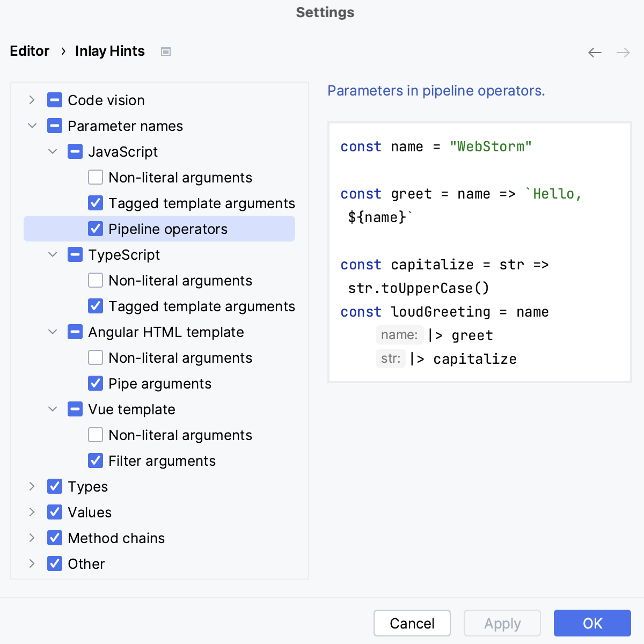Collapse the Parameter names section

(32, 126)
